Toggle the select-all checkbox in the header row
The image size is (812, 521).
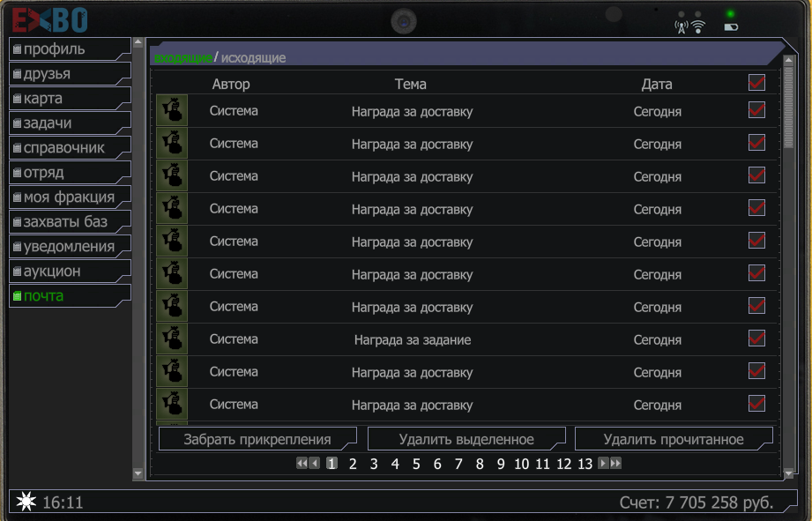pos(756,83)
